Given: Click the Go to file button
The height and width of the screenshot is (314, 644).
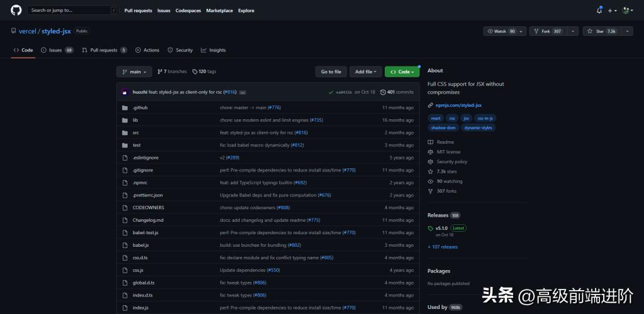Looking at the screenshot, I should click(x=331, y=72).
